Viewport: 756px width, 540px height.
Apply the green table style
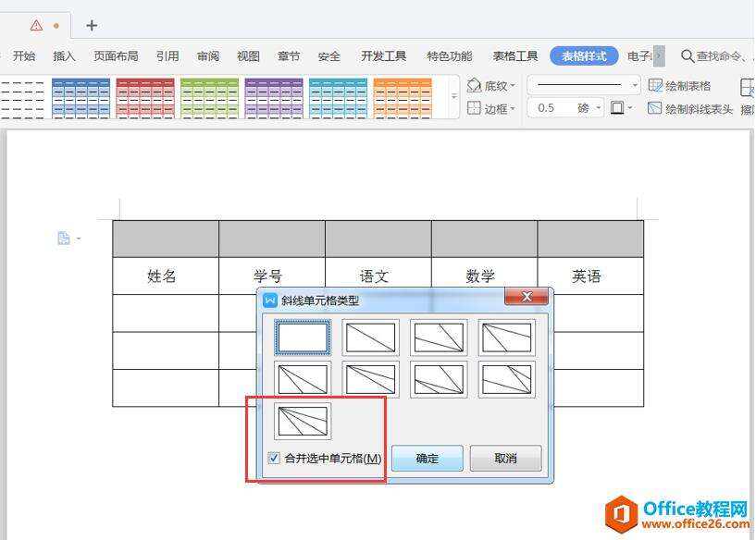(210, 98)
